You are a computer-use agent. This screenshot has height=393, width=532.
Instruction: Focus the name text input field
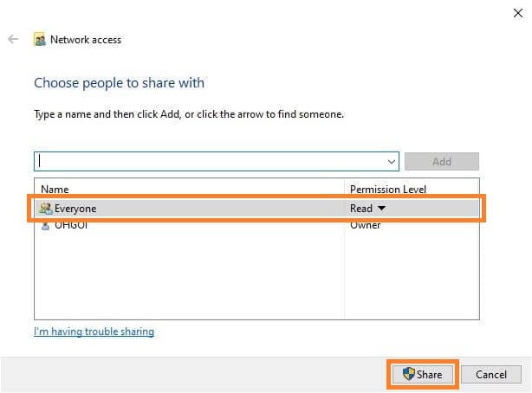pyautogui.click(x=208, y=162)
